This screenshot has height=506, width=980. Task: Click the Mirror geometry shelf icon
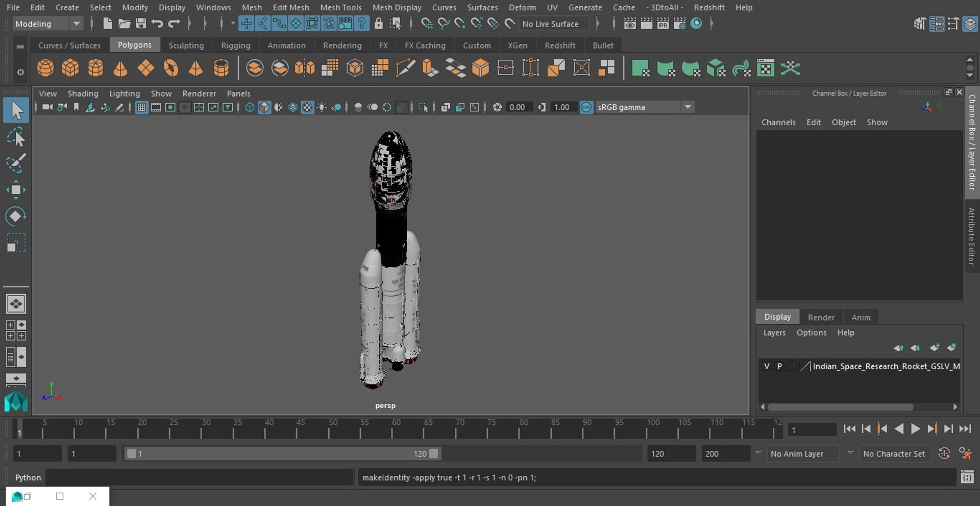pyautogui.click(x=305, y=68)
